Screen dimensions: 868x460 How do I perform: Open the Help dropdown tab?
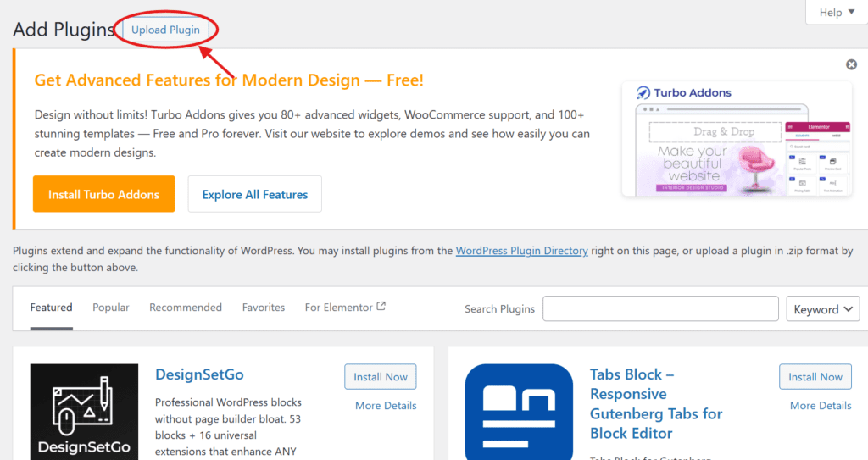click(837, 12)
